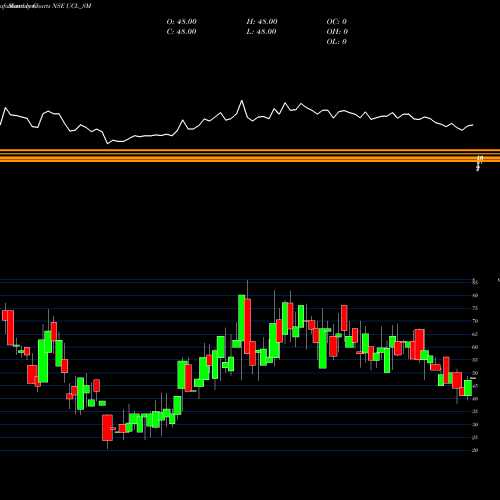Click the price axis label 25
Viewport: 500px width, 500px height.
point(475,437)
